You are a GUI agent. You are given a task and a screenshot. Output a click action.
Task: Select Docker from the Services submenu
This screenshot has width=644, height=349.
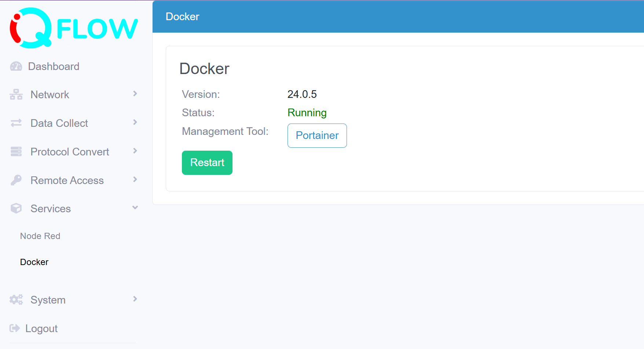34,262
